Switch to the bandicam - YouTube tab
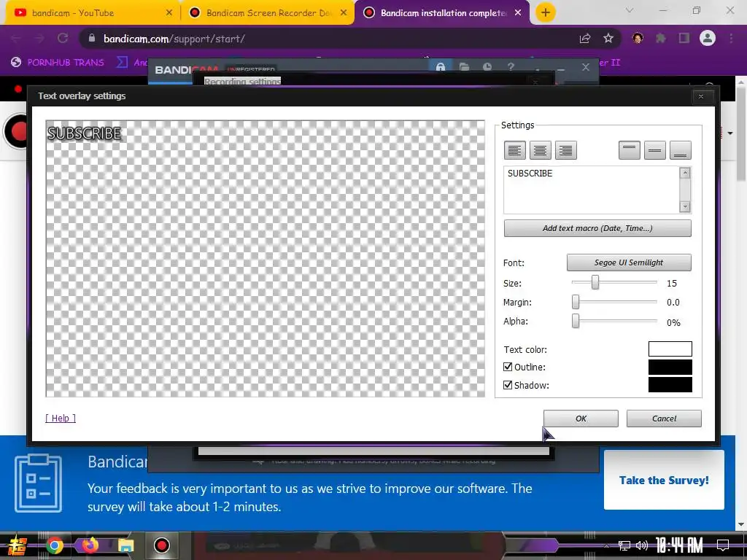747x560 pixels. 90,13
